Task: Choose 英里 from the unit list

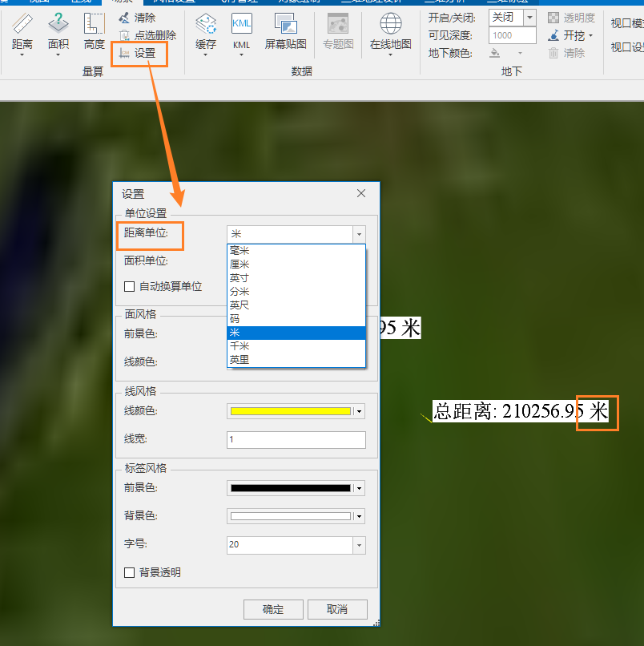Action: click(x=296, y=360)
